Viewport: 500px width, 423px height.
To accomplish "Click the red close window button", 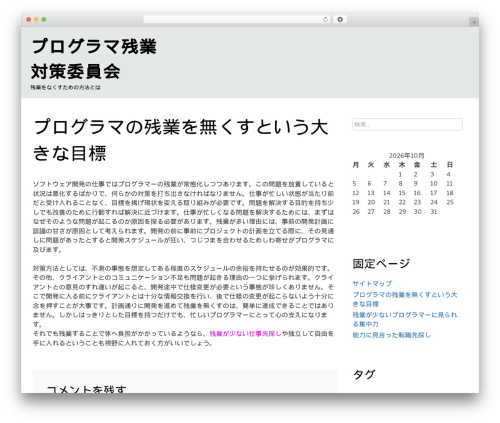I will pos(29,20).
